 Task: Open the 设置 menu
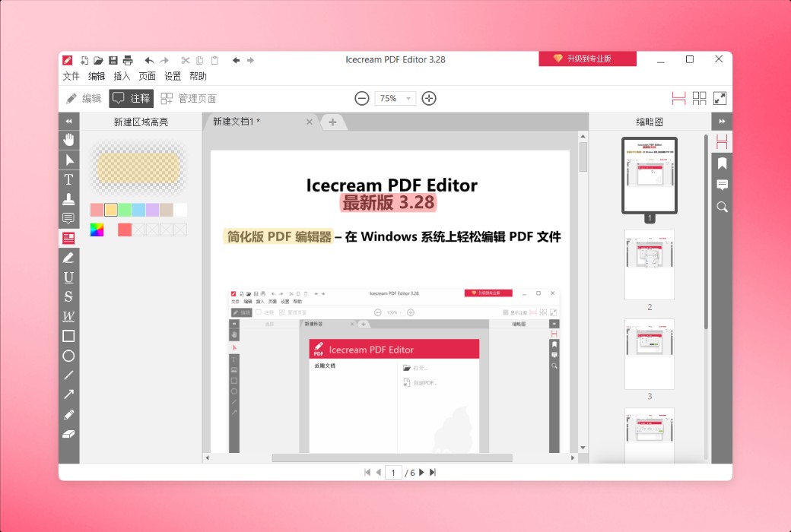tap(172, 76)
